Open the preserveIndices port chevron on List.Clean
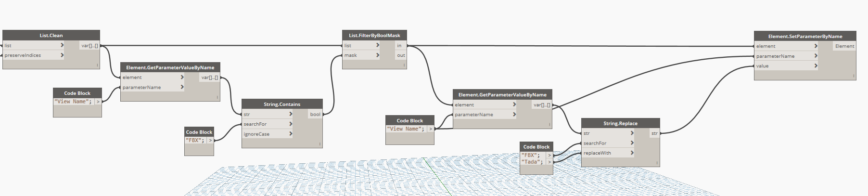This screenshot has width=868, height=196. point(62,55)
